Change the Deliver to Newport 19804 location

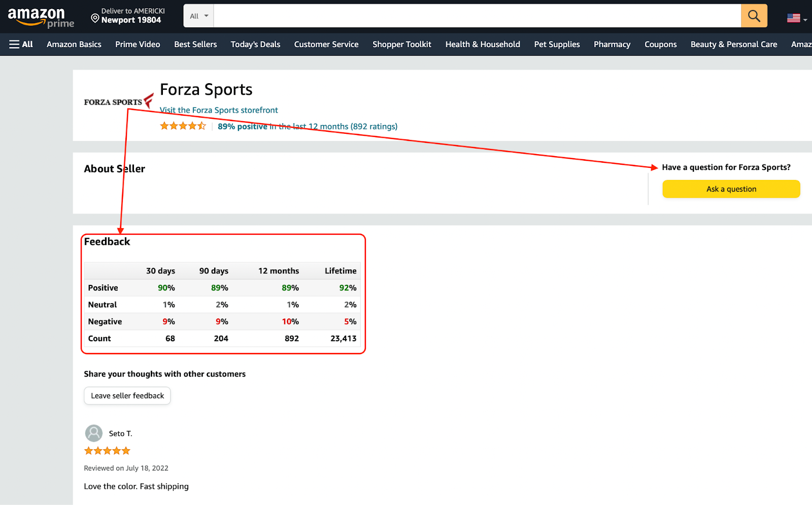click(128, 16)
